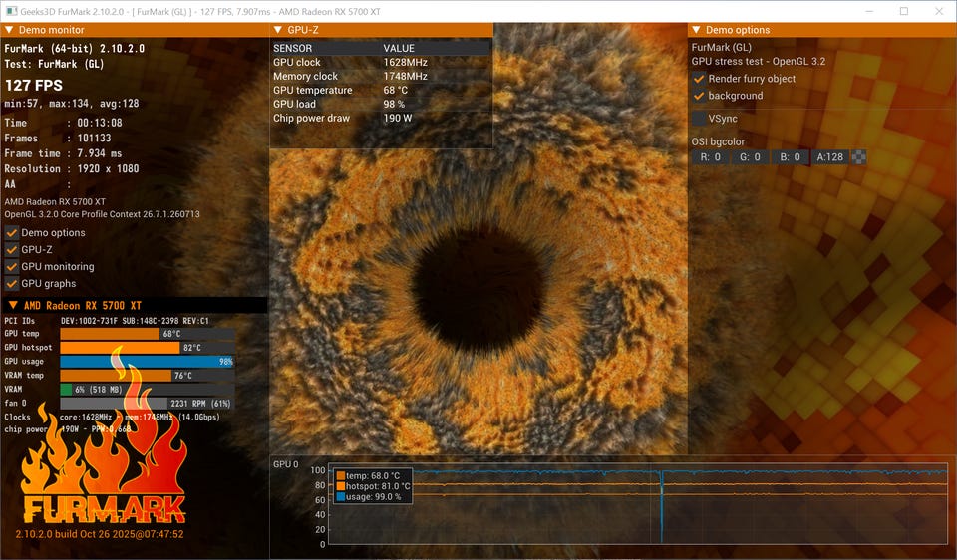957x560 pixels.
Task: Toggle the GPU graphs checkbox
Action: (12, 284)
